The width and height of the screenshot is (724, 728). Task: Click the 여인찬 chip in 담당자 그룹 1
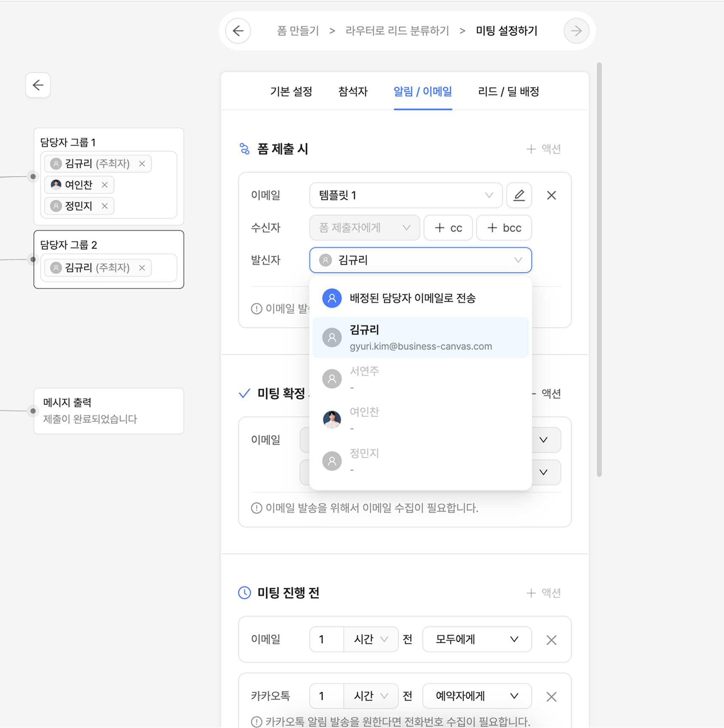[79, 185]
